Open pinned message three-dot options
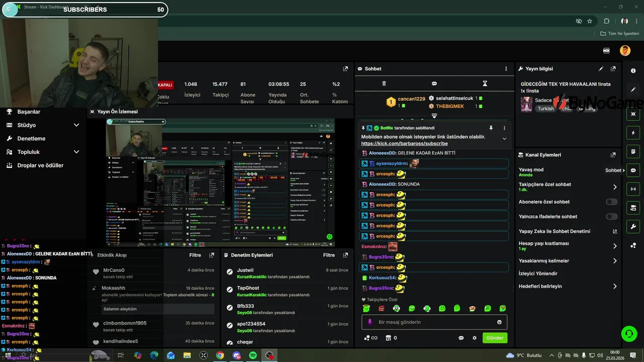The height and width of the screenshot is (362, 644). click(x=505, y=128)
